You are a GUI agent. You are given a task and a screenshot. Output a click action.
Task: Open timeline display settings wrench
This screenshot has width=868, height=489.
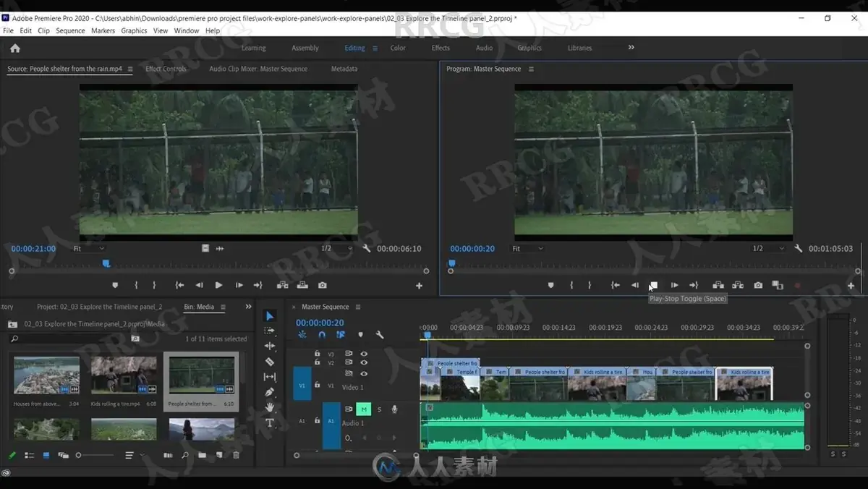point(380,335)
